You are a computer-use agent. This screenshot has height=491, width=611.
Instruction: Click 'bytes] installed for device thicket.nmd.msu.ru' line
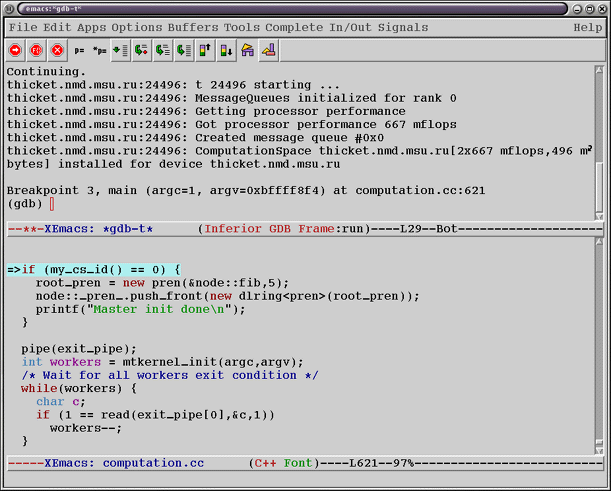coord(173,164)
